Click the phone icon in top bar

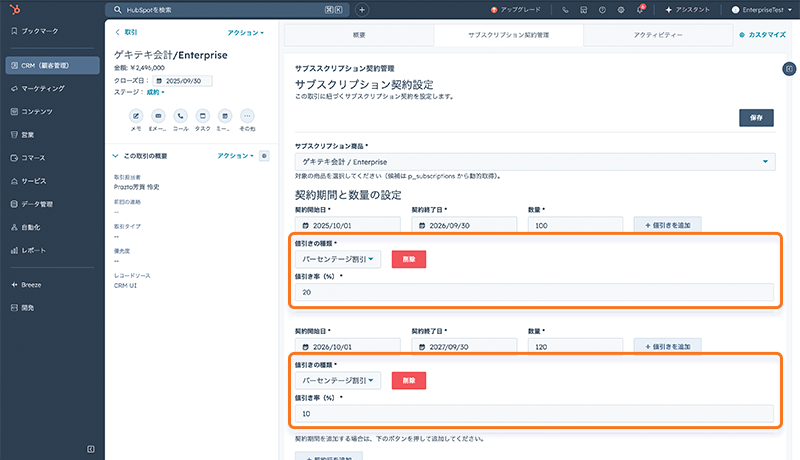click(x=566, y=10)
